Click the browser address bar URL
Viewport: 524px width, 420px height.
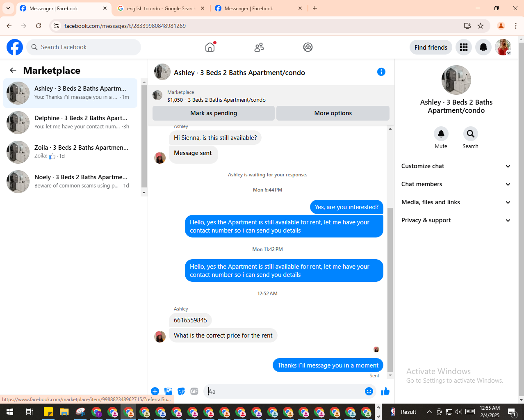(x=125, y=26)
